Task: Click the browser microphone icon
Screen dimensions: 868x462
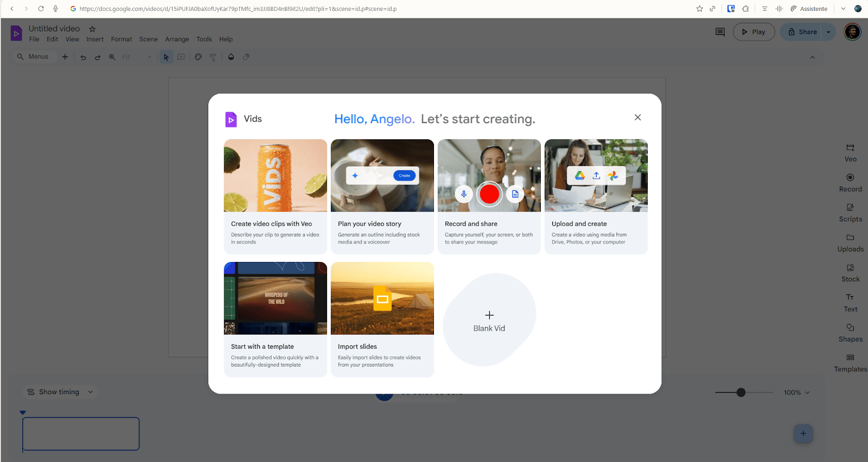Action: 55,9
